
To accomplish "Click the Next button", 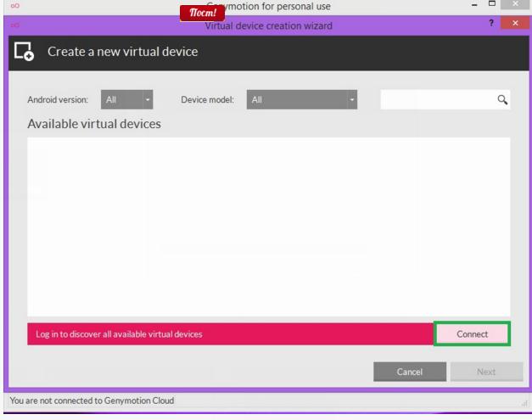I will pyautogui.click(x=486, y=372).
